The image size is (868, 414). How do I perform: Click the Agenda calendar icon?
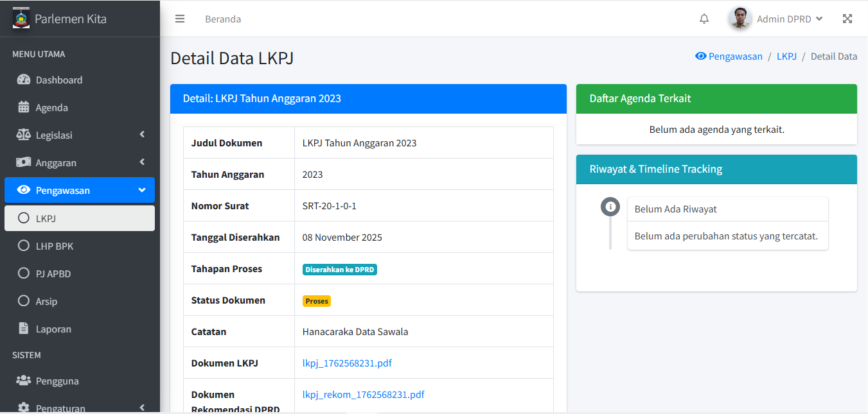pyautogui.click(x=24, y=108)
